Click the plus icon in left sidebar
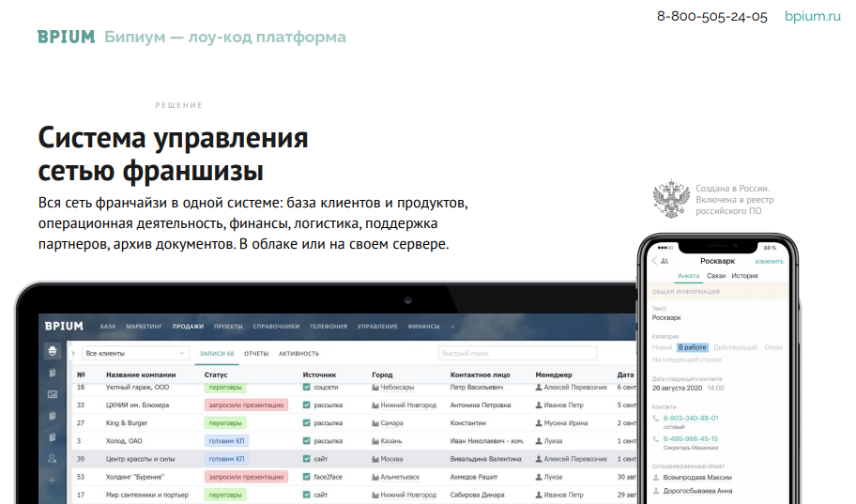856x504 pixels. click(x=53, y=481)
